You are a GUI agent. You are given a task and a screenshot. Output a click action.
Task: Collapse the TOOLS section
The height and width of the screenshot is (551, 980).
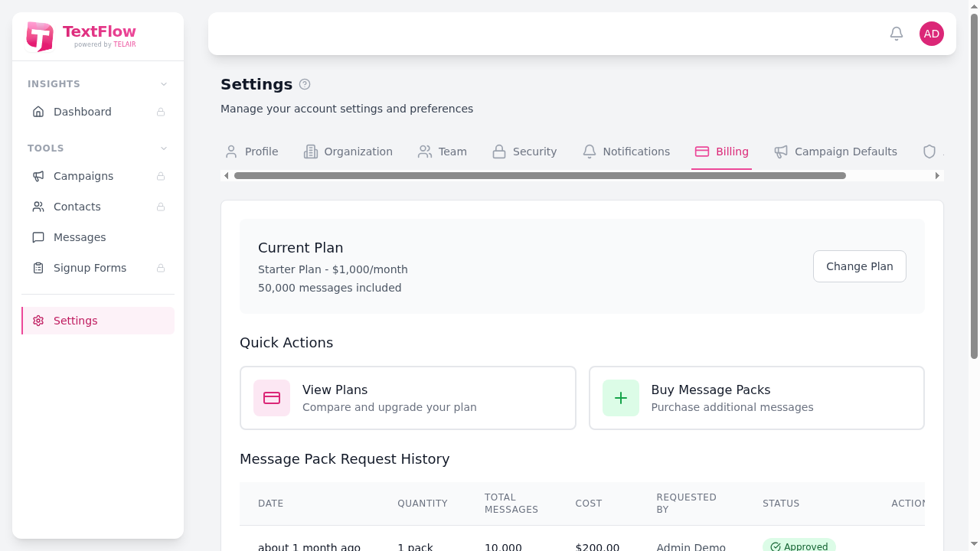[x=163, y=148]
